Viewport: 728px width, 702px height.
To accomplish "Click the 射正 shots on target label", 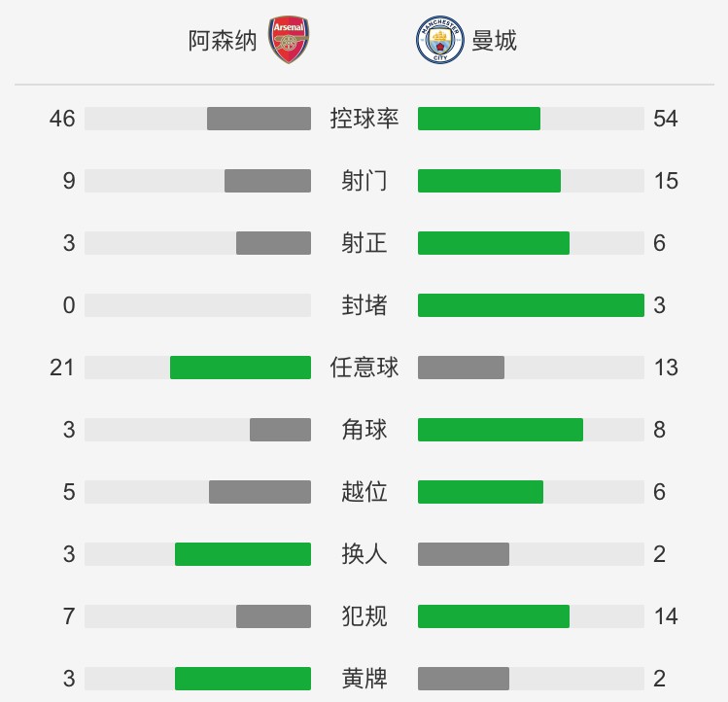I will coord(364,243).
